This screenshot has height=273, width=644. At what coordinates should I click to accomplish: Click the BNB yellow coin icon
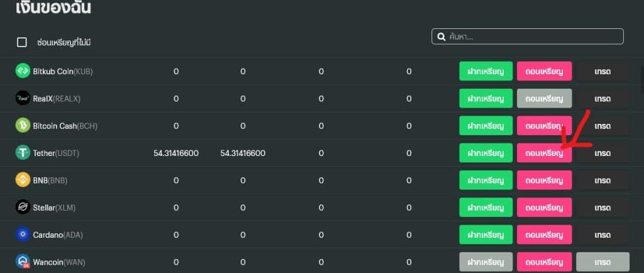tap(23, 180)
